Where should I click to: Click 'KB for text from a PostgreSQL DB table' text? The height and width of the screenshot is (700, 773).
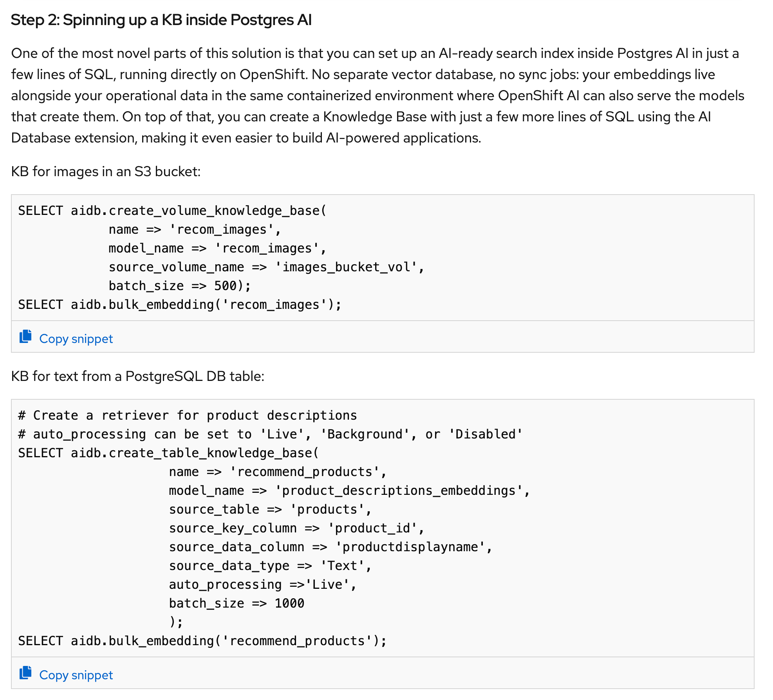(138, 376)
